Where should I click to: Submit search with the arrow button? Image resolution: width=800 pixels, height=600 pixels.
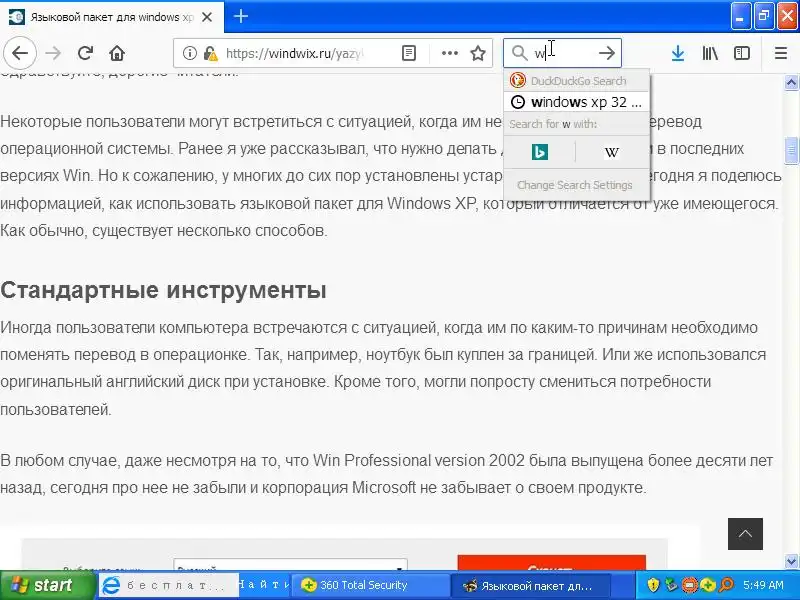(x=607, y=53)
